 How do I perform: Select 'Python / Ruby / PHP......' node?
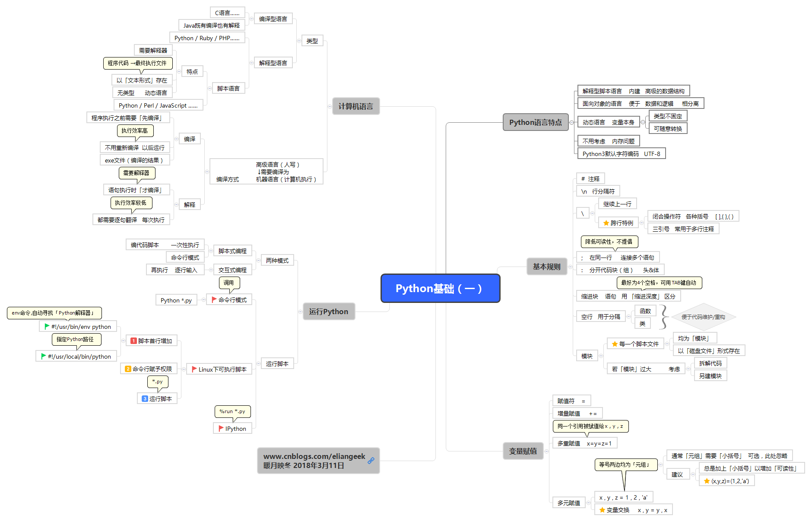(x=207, y=38)
